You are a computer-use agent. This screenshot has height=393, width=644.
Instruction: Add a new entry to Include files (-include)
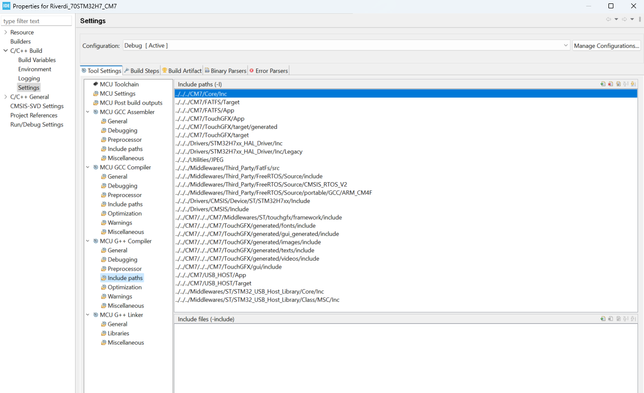(x=603, y=319)
